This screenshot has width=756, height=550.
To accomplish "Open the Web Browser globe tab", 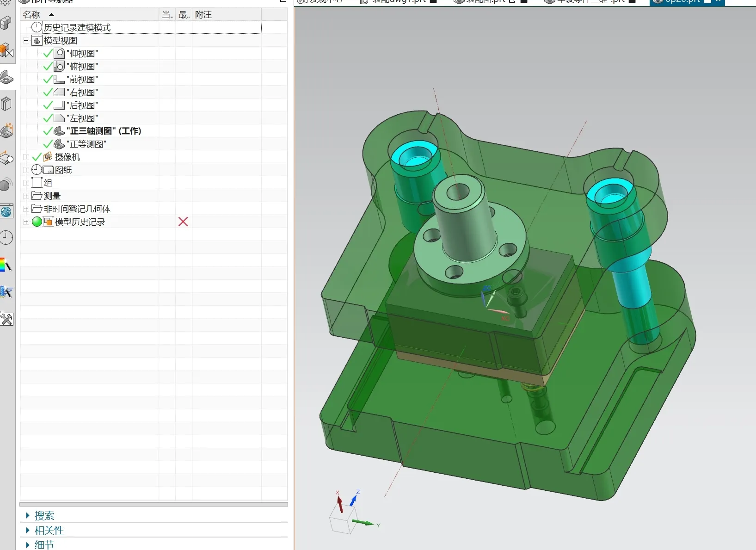I will coord(6,212).
